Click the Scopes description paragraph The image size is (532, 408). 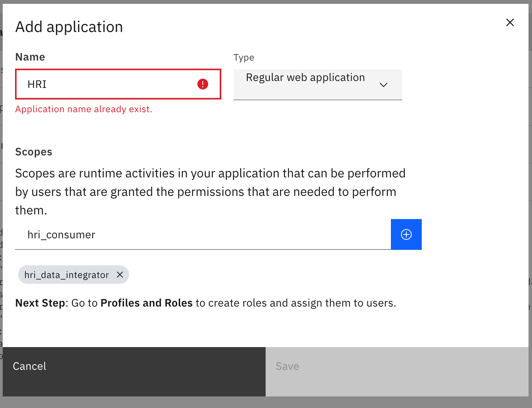(210, 192)
